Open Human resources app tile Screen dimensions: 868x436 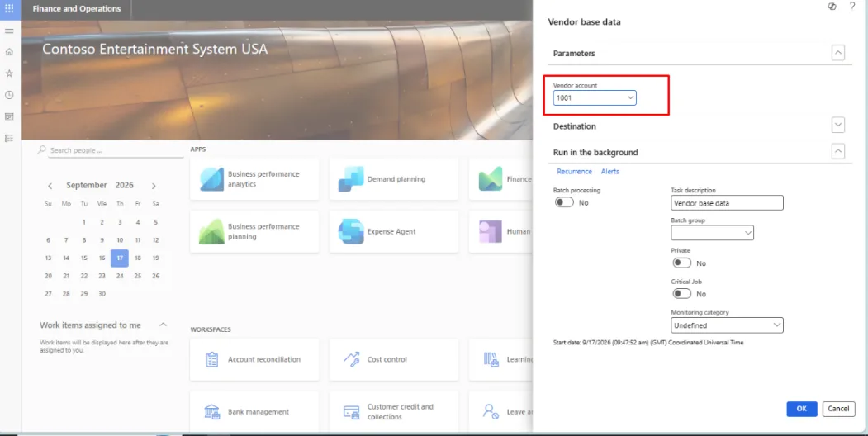[x=501, y=231]
